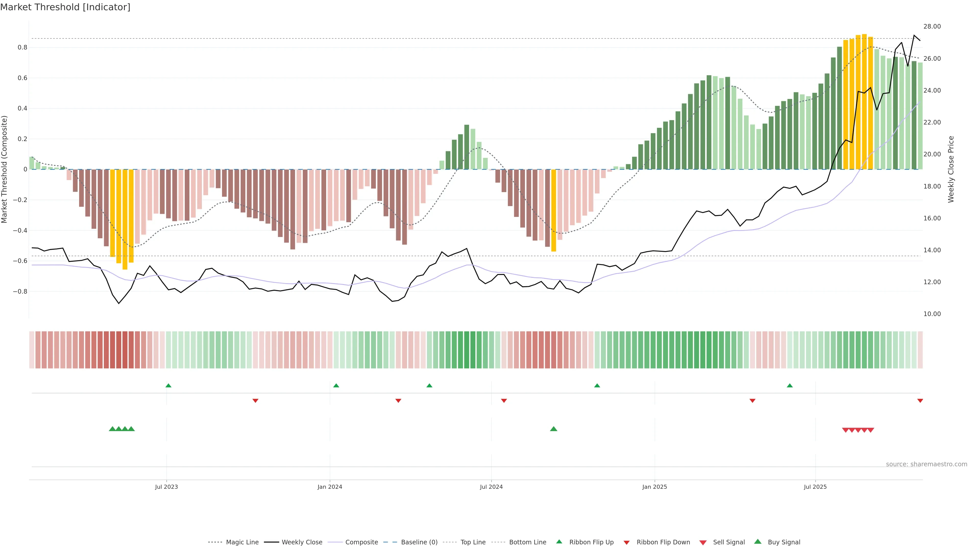Click the Ribbon Flip Up legend triangle

coord(559,542)
